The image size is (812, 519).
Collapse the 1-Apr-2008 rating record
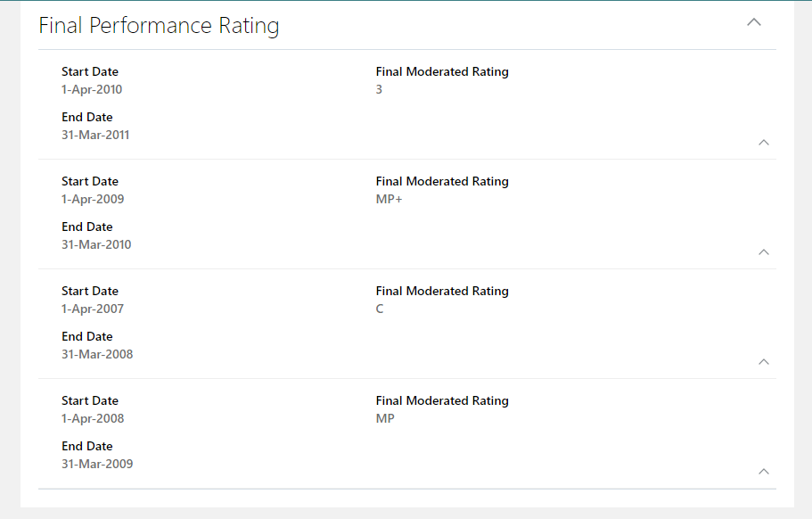point(764,471)
